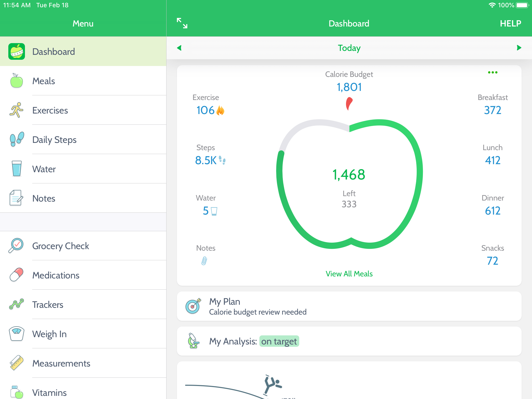Click View All Meals link

(349, 274)
